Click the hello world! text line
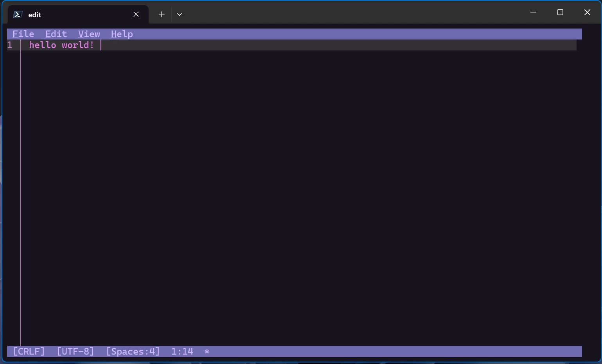This screenshot has height=364, width=602. pyautogui.click(x=61, y=45)
